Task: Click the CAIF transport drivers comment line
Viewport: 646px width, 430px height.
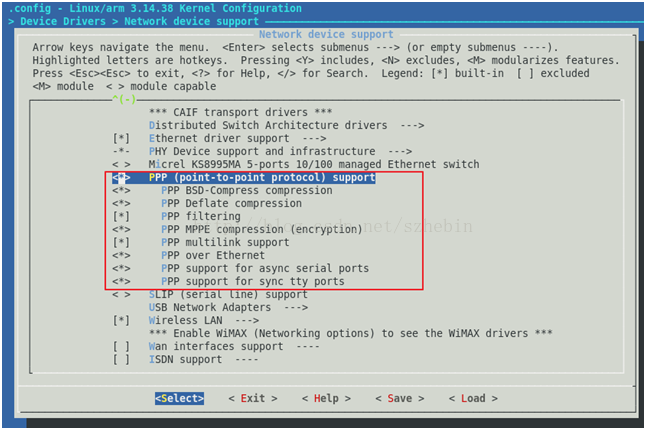Action: click(x=241, y=112)
